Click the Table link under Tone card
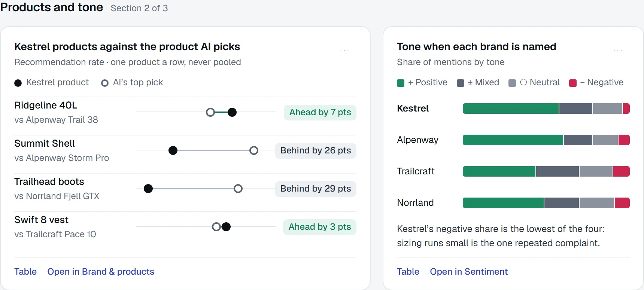The image size is (644, 290). coord(408,272)
